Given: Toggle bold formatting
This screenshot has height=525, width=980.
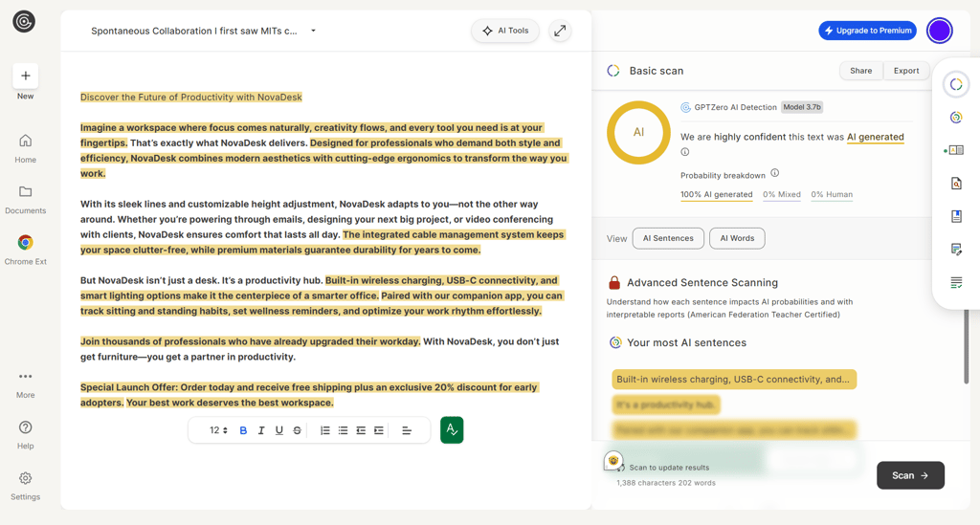Looking at the screenshot, I should pyautogui.click(x=243, y=430).
